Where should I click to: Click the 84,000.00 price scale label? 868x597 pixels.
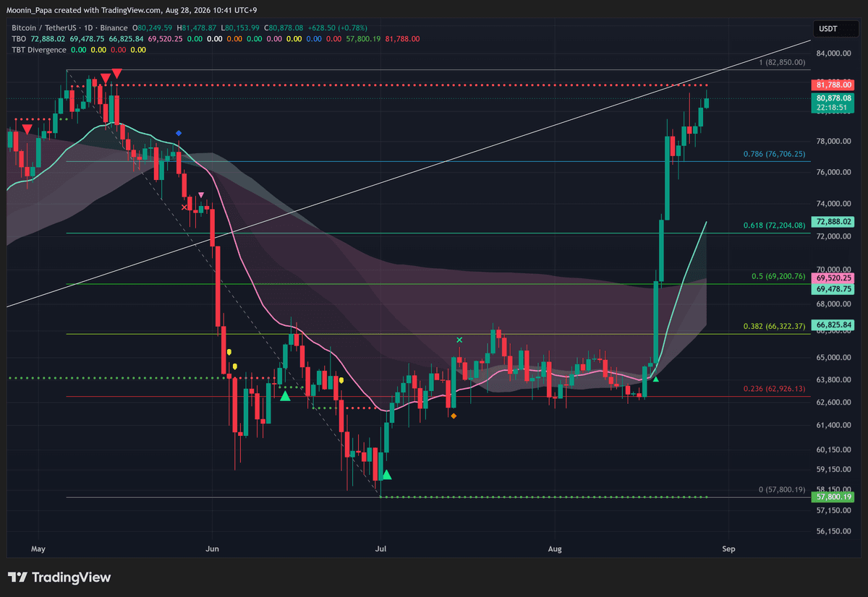point(834,53)
